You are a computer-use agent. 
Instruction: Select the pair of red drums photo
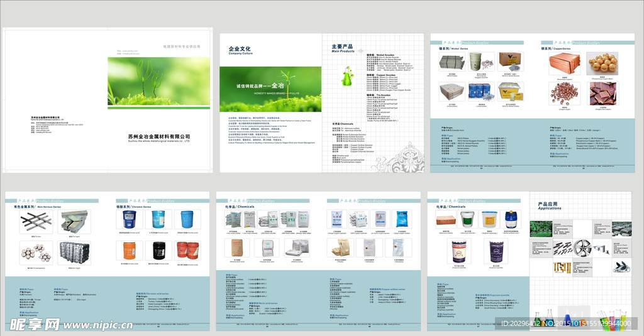point(187,250)
